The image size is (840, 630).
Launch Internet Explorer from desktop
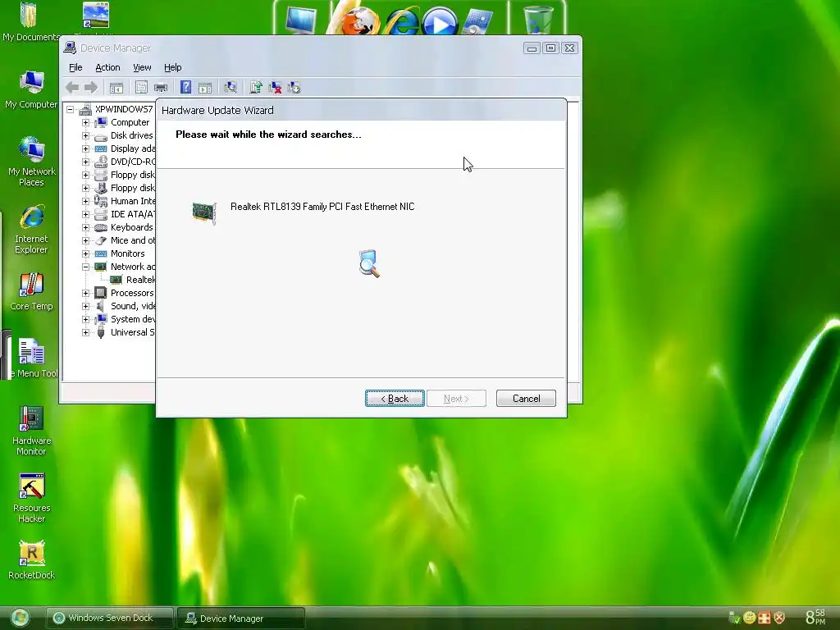pyautogui.click(x=31, y=229)
